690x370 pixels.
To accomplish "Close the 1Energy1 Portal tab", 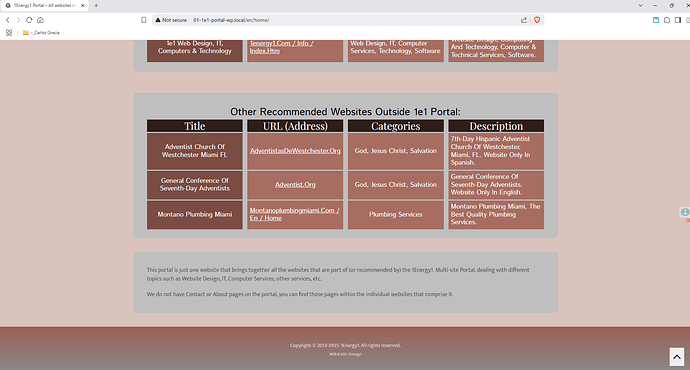I will 82,5.
